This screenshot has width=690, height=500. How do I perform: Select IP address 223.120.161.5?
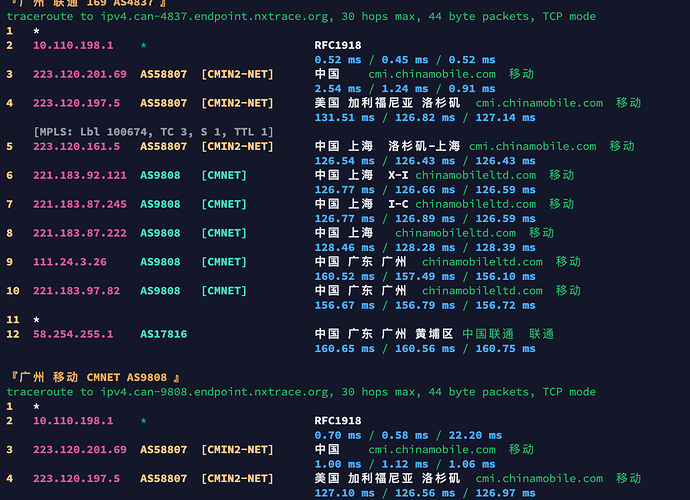(x=76, y=147)
